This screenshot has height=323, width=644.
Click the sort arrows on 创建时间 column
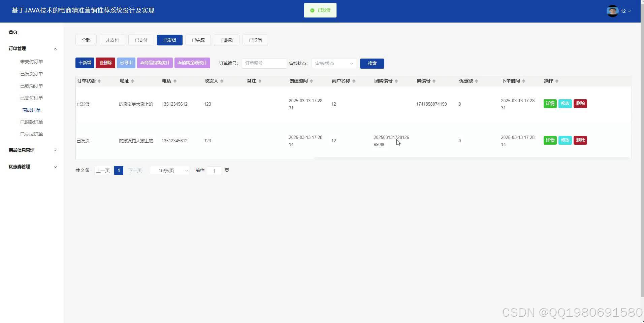[312, 81]
